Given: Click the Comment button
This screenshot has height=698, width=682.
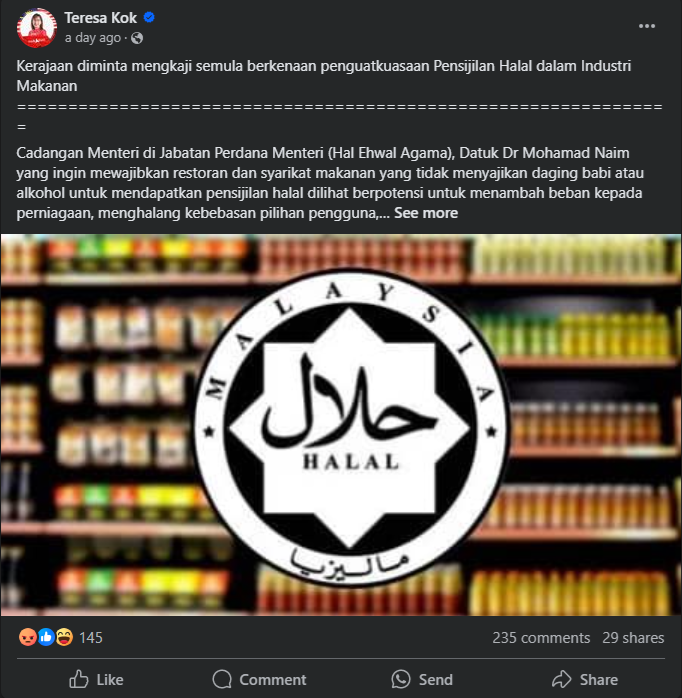Looking at the screenshot, I should tap(260, 679).
